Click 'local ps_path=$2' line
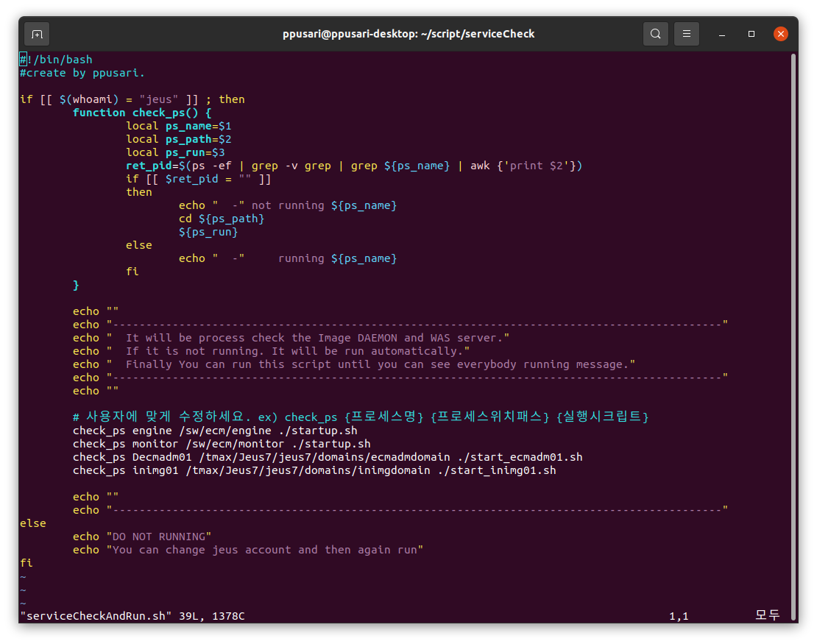Image resolution: width=817 pixels, height=644 pixels. [x=179, y=139]
